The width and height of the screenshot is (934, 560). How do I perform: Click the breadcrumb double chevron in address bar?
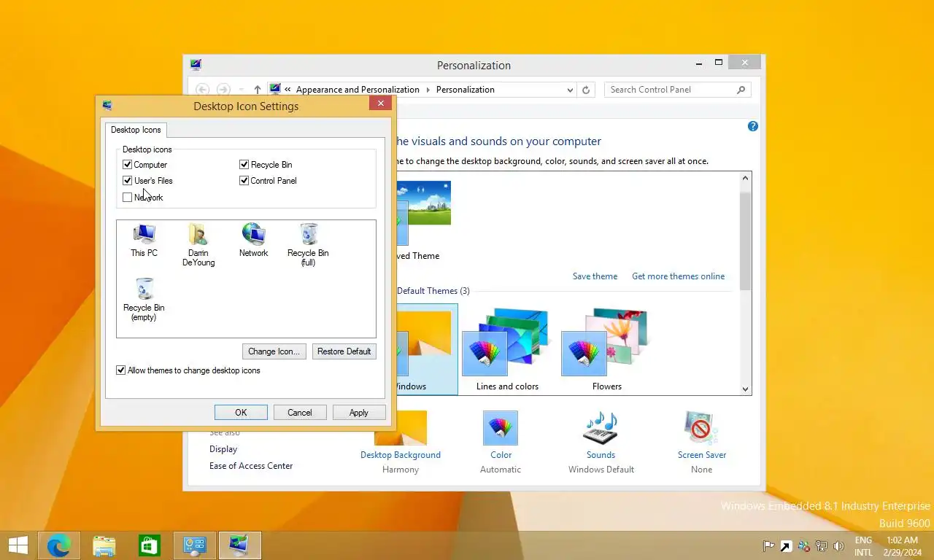click(287, 90)
